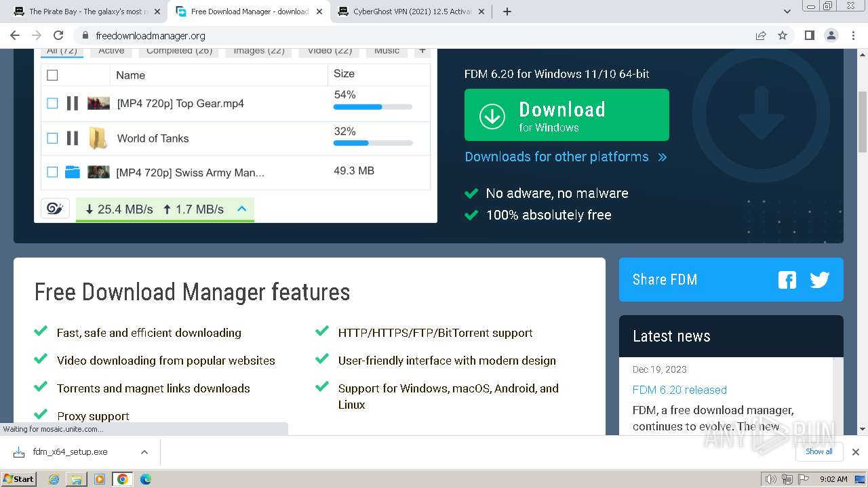Click the green Download for Windows button
Viewport: 868px width, 488px height.
(567, 115)
